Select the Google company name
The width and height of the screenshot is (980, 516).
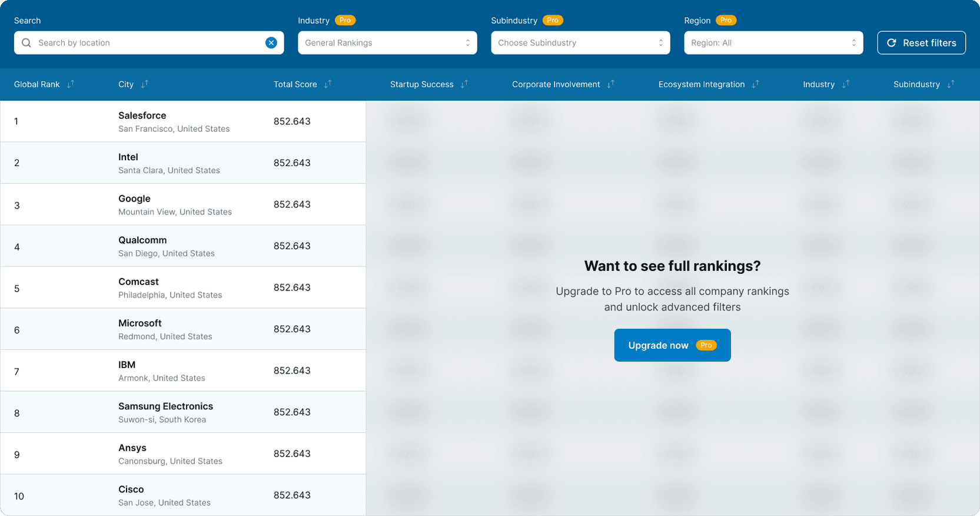134,199
